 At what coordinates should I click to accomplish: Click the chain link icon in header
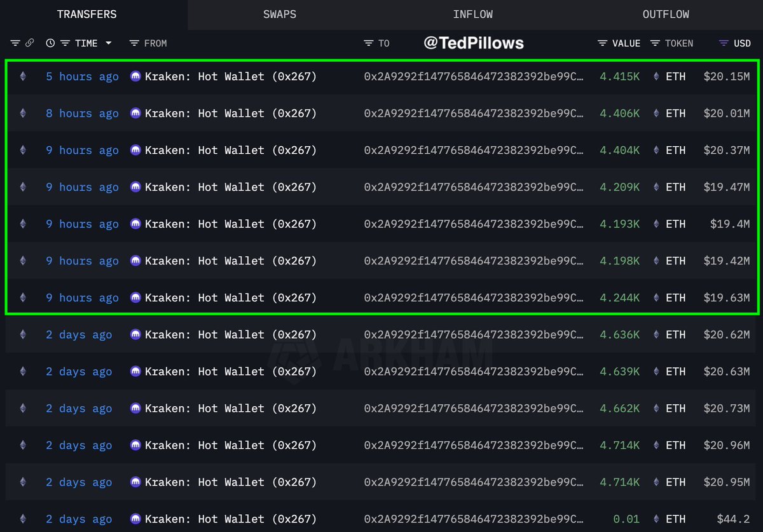[x=29, y=43]
